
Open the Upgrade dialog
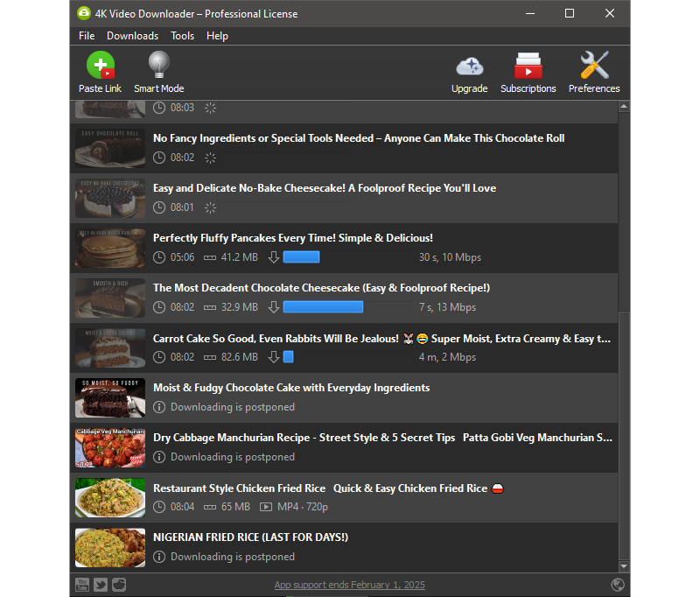470,72
